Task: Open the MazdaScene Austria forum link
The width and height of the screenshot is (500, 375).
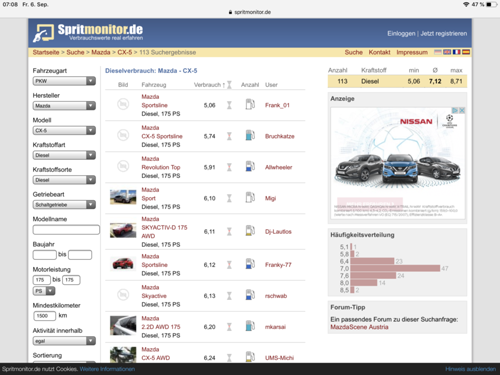Action: tap(359, 327)
